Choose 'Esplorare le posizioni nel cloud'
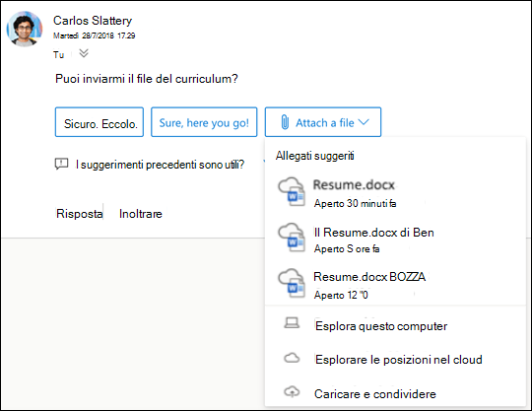This screenshot has height=411, width=532. click(395, 359)
